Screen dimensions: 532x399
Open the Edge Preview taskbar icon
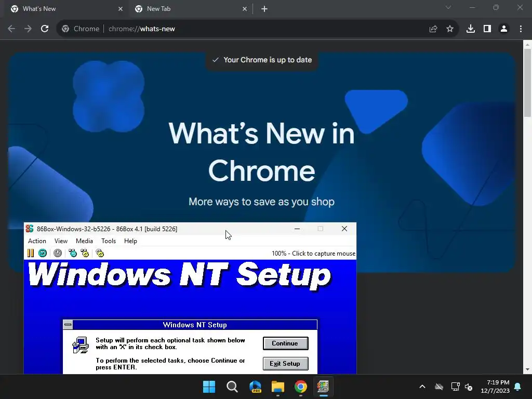(x=255, y=387)
